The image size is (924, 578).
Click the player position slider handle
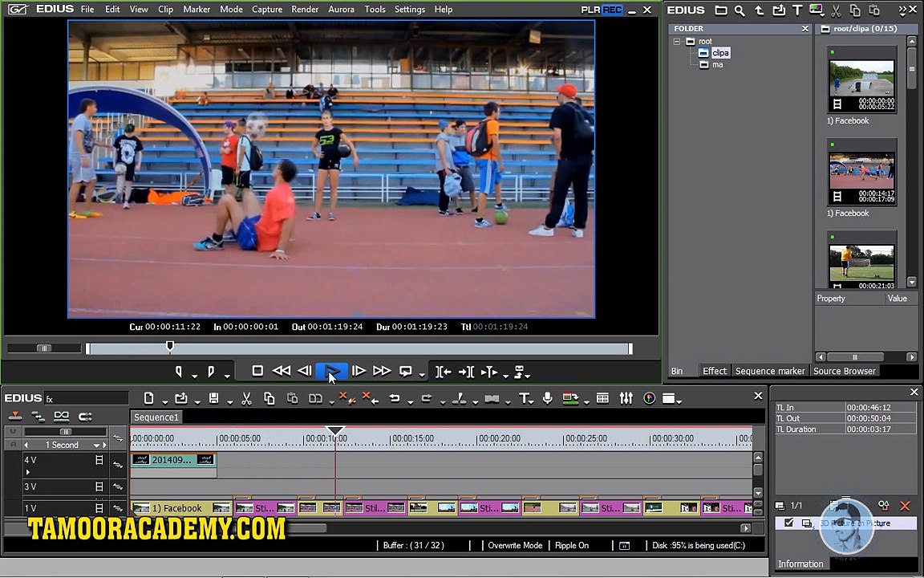(170, 346)
